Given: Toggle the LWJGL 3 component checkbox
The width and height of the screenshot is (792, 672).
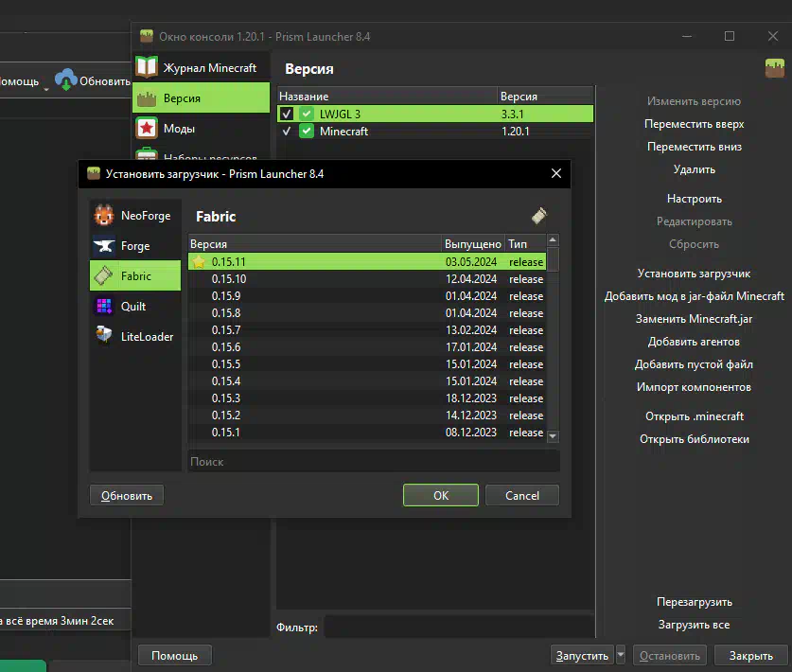Looking at the screenshot, I should [x=287, y=114].
